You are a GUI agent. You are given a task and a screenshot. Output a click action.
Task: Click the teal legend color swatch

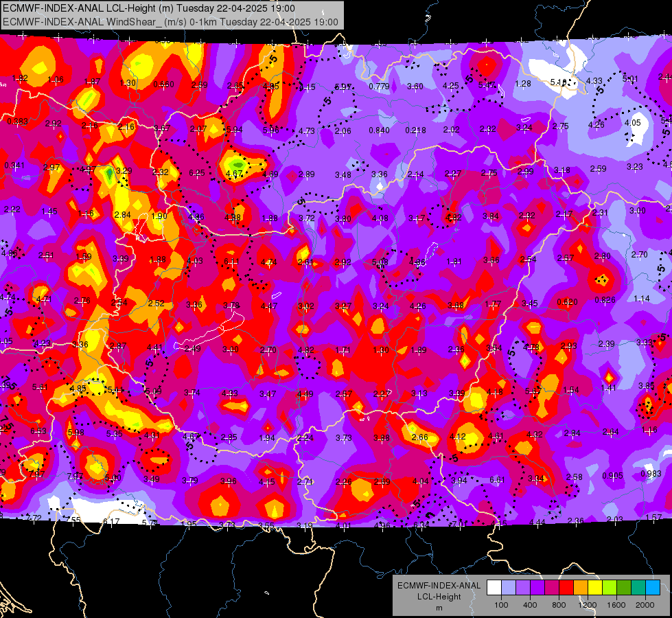click(x=638, y=588)
